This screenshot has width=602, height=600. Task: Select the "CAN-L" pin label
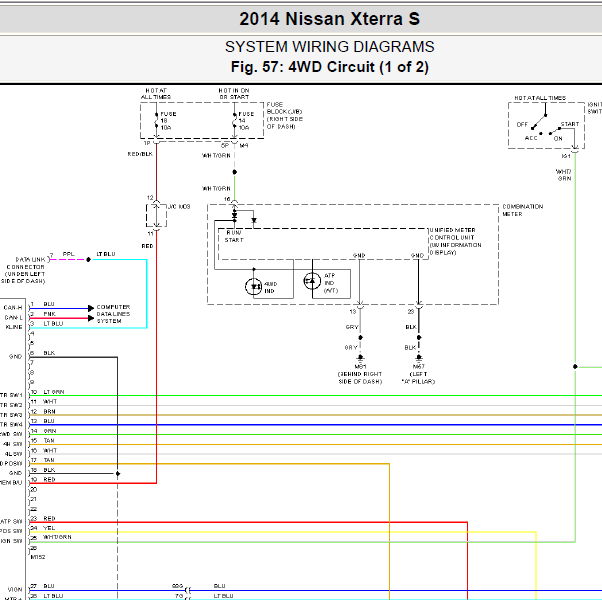tap(13, 317)
